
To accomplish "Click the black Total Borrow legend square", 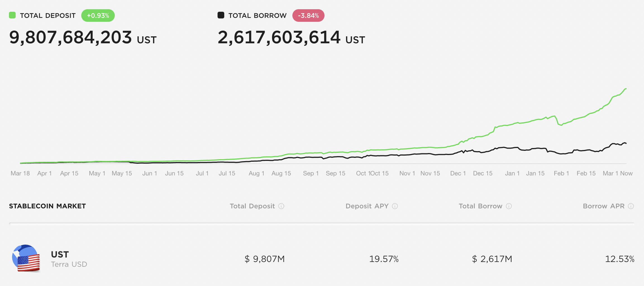I will pyautogui.click(x=221, y=15).
